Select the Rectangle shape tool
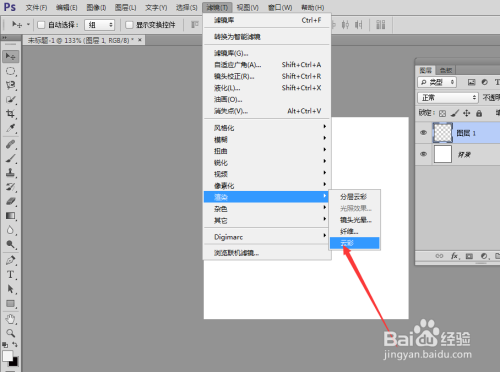Image resolution: width=500 pixels, height=372 pixels. [11, 303]
